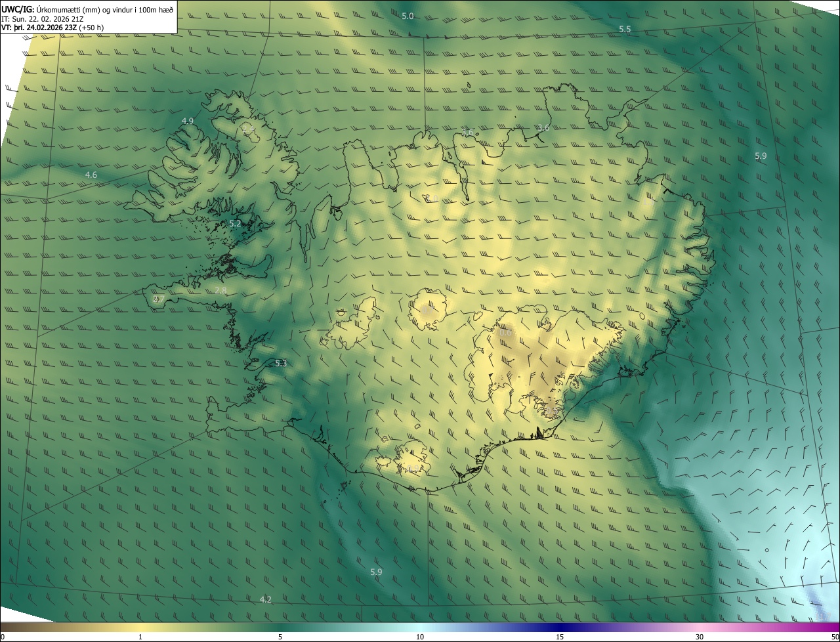Click the "30" tick label on color scale
840x642 pixels.
[x=700, y=637]
